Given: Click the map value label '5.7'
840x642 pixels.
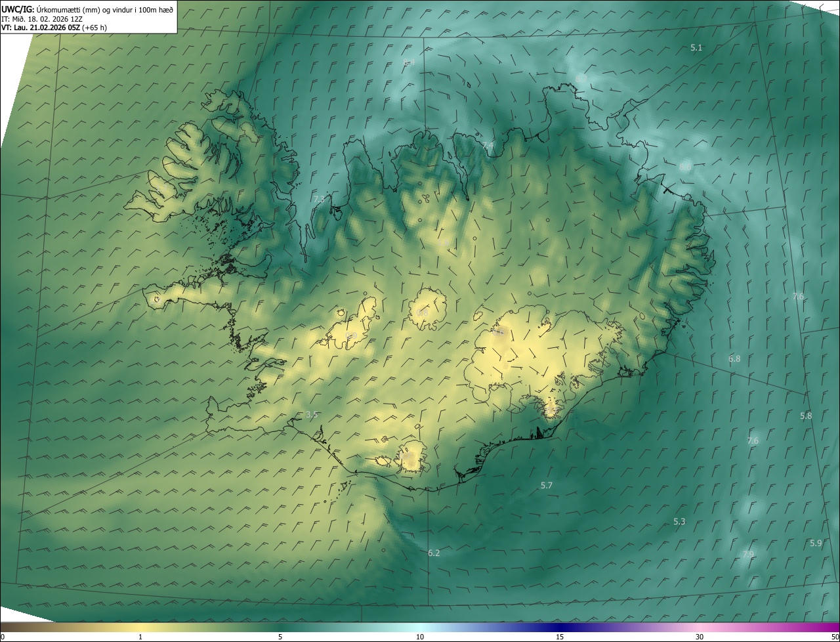Looking at the screenshot, I should [x=547, y=486].
